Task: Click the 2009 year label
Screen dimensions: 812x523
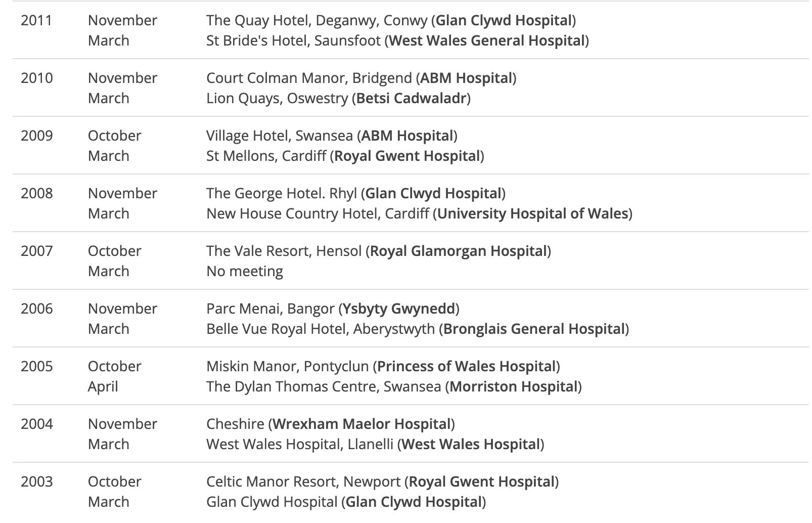Action: coord(36,136)
